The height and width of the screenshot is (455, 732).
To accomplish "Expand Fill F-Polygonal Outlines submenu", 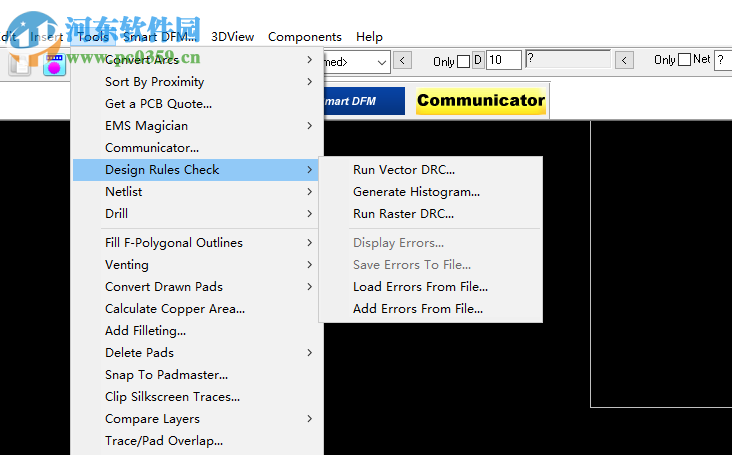I will (x=196, y=243).
